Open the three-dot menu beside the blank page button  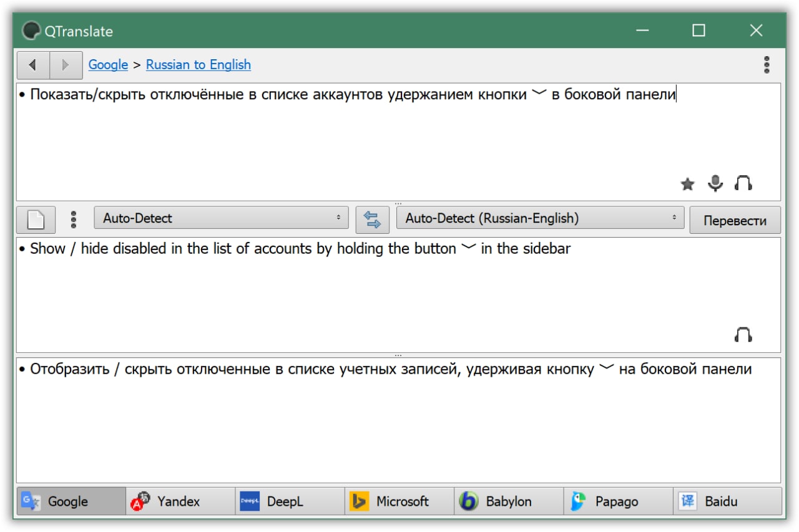tap(74, 220)
